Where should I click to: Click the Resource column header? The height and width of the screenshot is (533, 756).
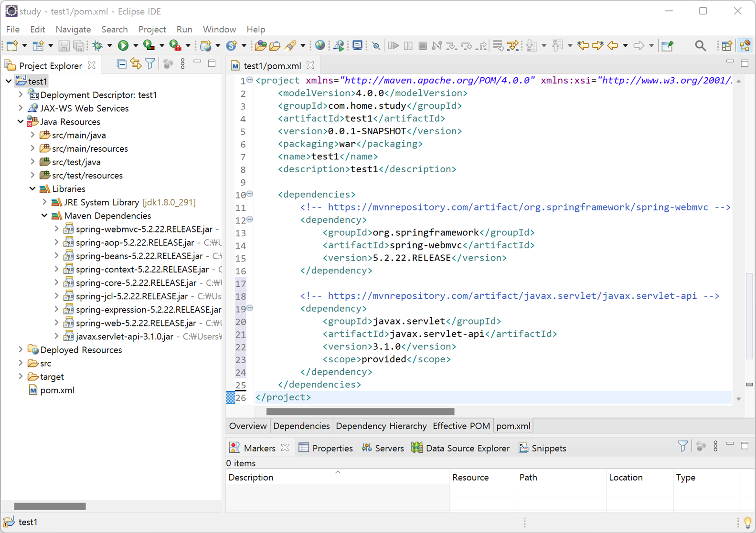(x=483, y=477)
